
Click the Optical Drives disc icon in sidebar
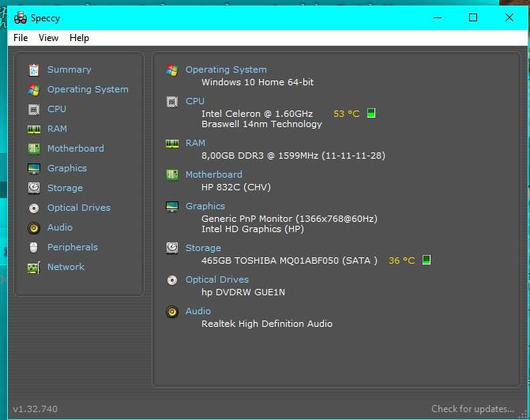click(x=34, y=208)
